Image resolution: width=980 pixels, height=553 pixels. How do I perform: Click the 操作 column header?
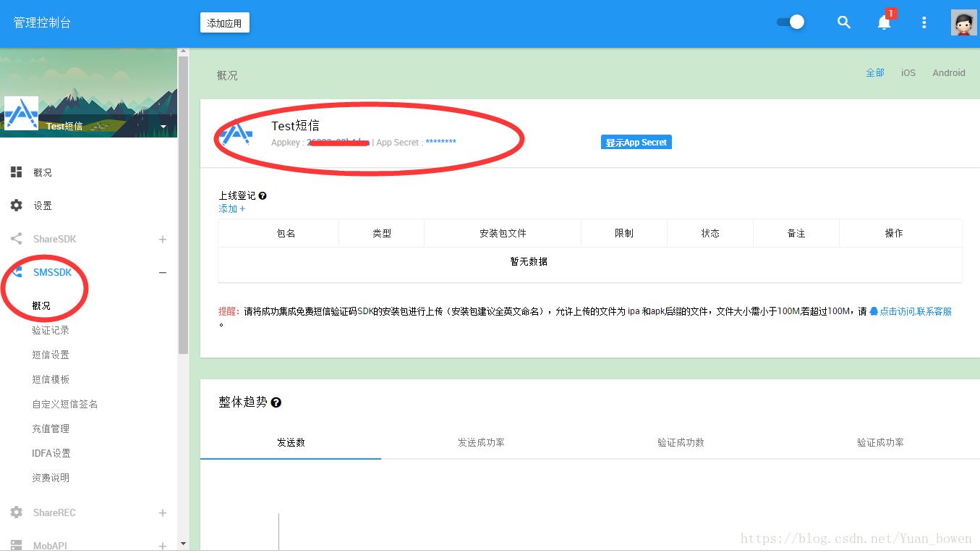(894, 233)
